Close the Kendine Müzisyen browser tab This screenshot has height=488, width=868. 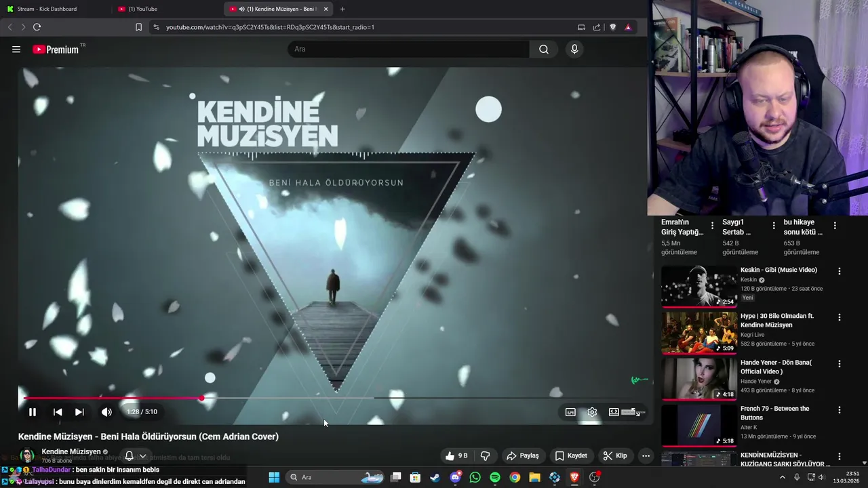(325, 9)
